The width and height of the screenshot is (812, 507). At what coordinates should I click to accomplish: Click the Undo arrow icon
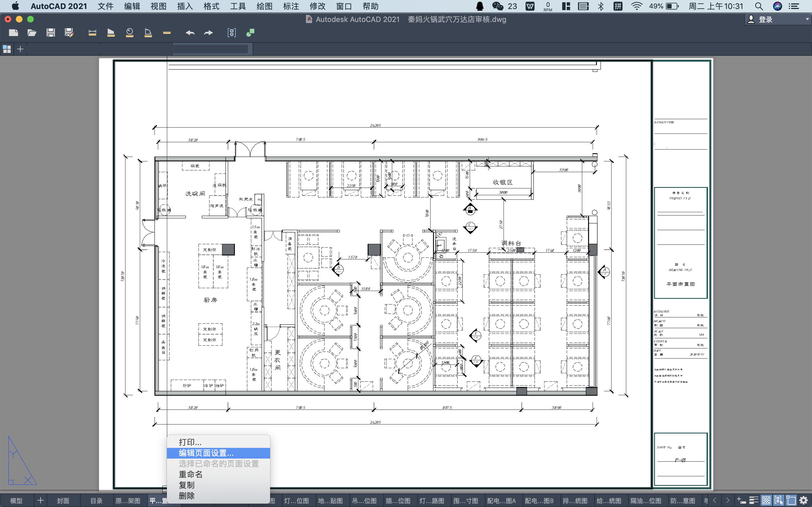click(x=190, y=32)
